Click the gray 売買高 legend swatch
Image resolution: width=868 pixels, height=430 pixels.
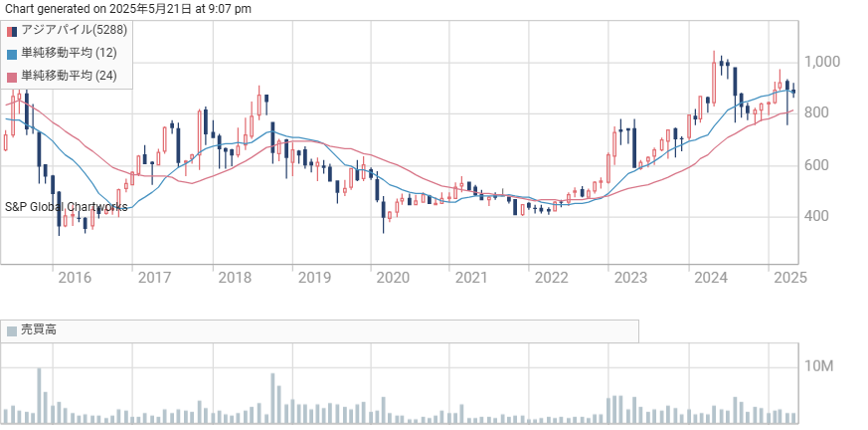coord(12,331)
